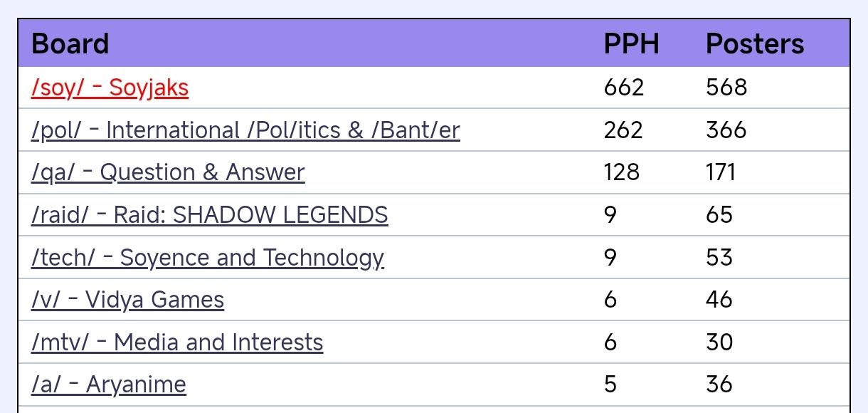The image size is (868, 413).
Task: Open /mtv/ Media and Interests board
Action: click(x=177, y=343)
